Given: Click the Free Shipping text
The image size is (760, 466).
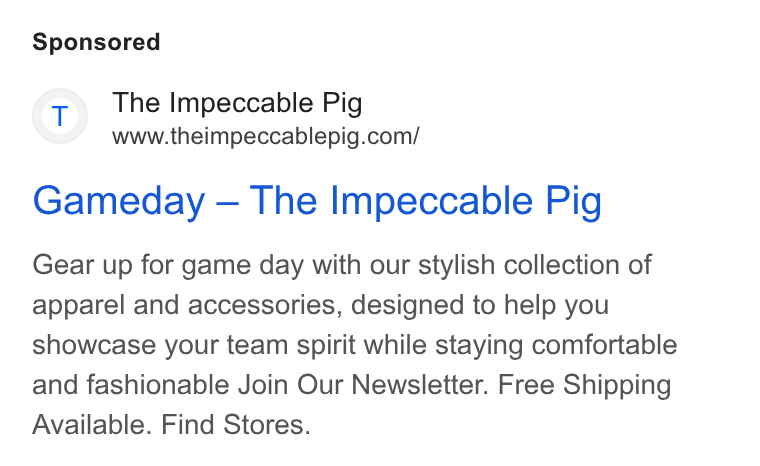Looking at the screenshot, I should [585, 386].
